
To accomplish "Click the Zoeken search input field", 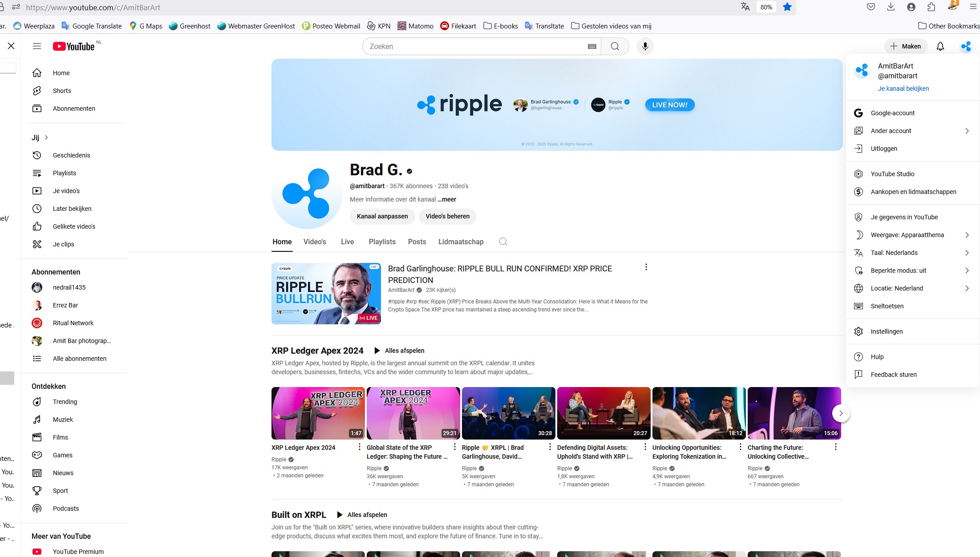I will [x=474, y=46].
